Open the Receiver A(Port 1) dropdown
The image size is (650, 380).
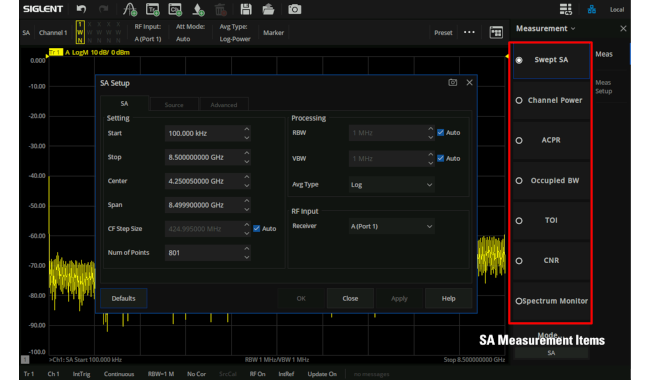click(x=391, y=226)
